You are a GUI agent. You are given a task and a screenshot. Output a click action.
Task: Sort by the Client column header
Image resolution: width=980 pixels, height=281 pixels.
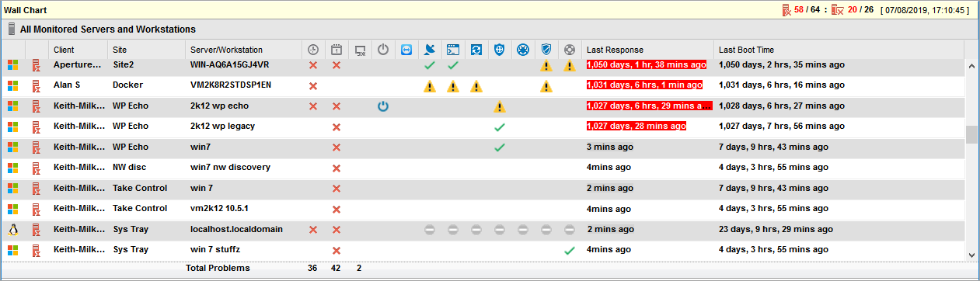click(64, 50)
